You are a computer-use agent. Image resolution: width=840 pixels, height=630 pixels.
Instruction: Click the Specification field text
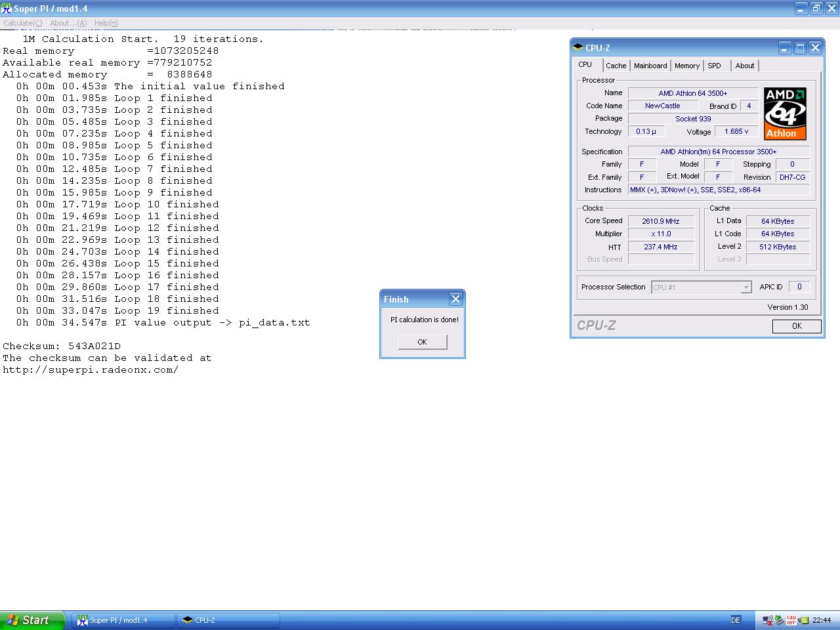click(x=719, y=152)
